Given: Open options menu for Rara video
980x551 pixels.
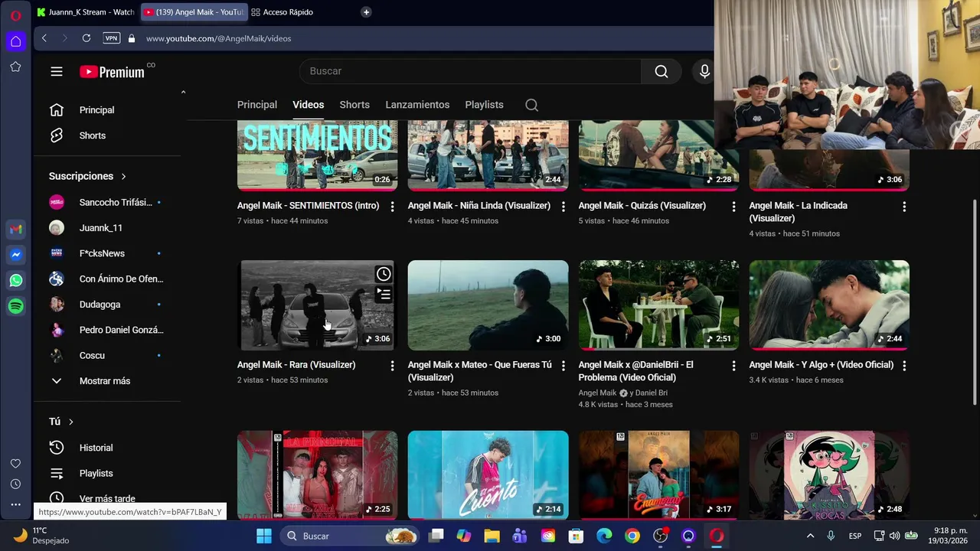Looking at the screenshot, I should pos(392,366).
